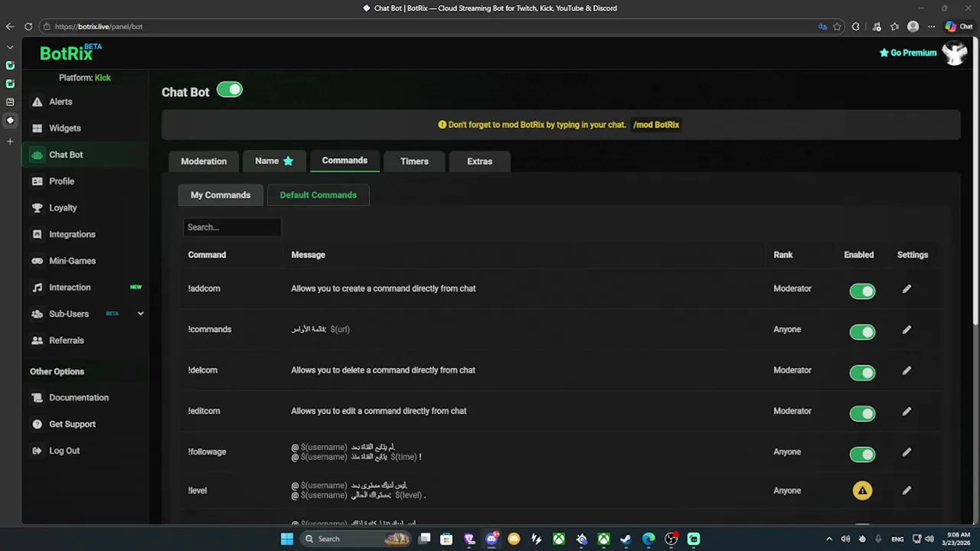This screenshot has width=980, height=551.
Task: Switch to the Timers tab
Action: click(414, 161)
